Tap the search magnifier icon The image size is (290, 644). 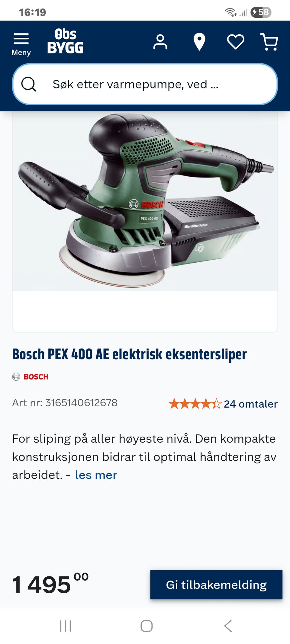point(29,84)
